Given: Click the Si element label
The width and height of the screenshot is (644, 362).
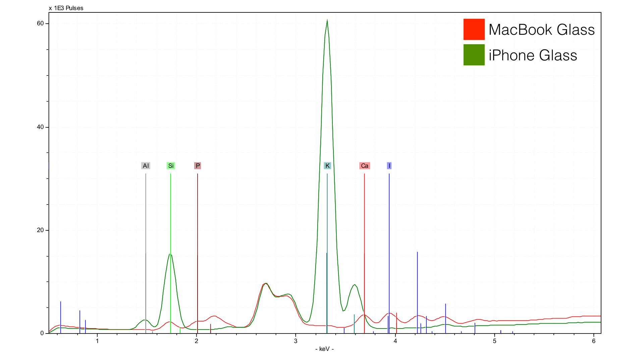Looking at the screenshot, I should [171, 166].
